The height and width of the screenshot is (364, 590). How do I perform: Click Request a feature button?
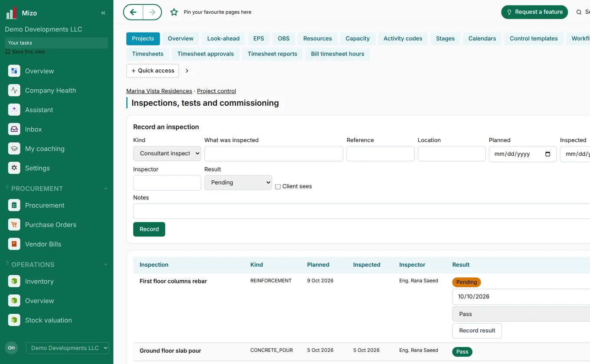click(x=534, y=12)
